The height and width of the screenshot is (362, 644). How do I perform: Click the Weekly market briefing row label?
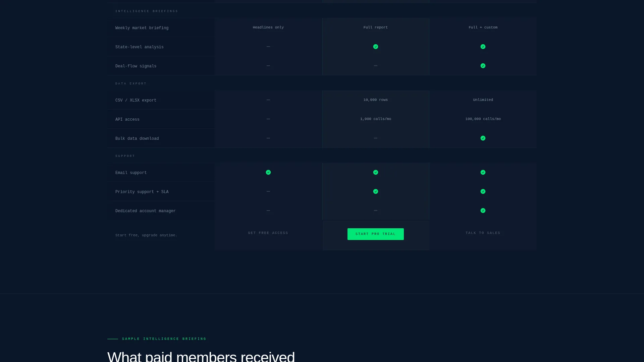click(142, 28)
